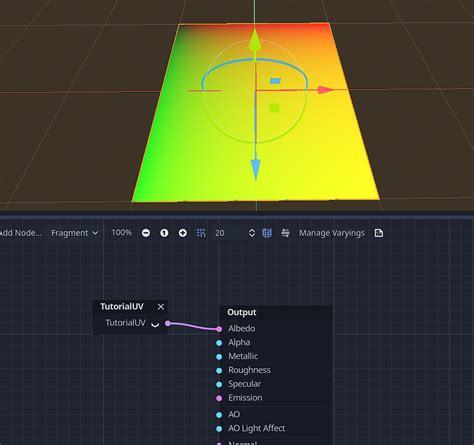This screenshot has height=445, width=474.
Task: Open Manage Varyings menu
Action: click(332, 233)
